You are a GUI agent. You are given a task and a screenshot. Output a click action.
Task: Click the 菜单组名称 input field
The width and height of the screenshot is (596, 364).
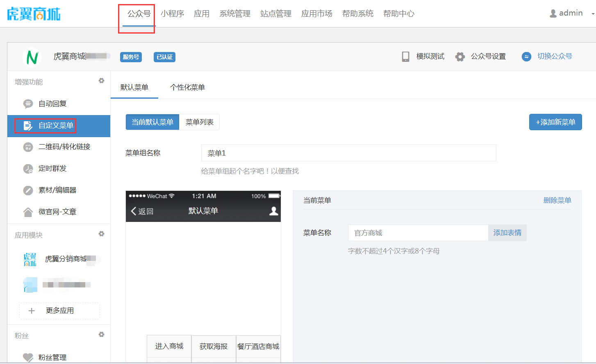tap(348, 153)
